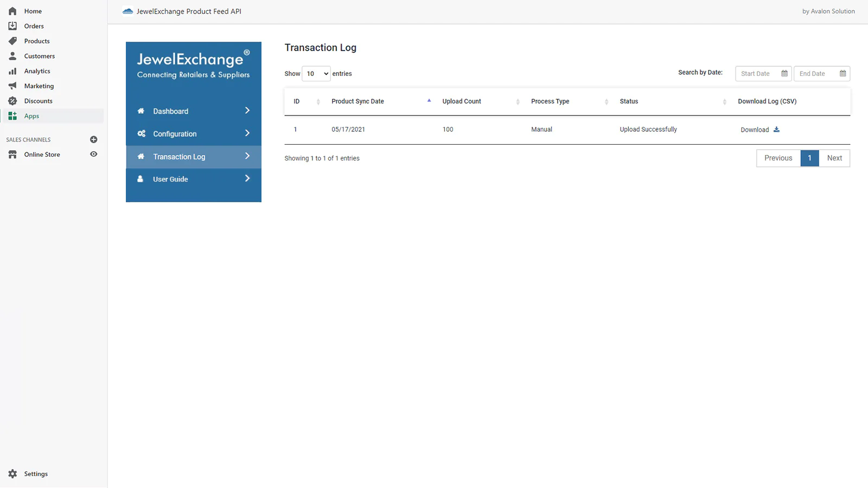This screenshot has height=488, width=868.
Task: Open Dashboard in JewelExchange menu
Action: [x=194, y=111]
